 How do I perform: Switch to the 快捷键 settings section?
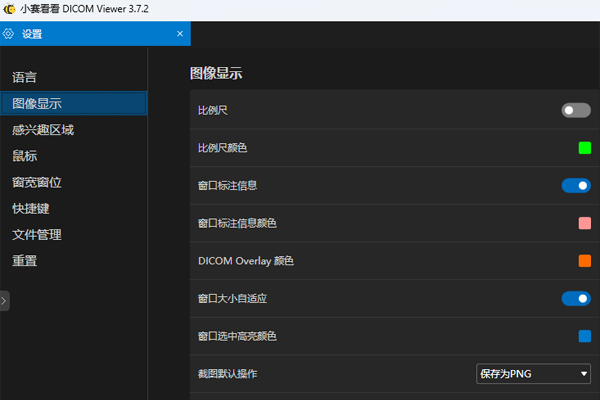tap(73, 208)
